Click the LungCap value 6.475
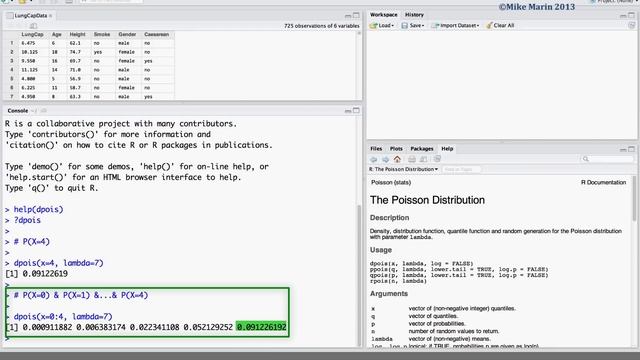 coord(28,43)
